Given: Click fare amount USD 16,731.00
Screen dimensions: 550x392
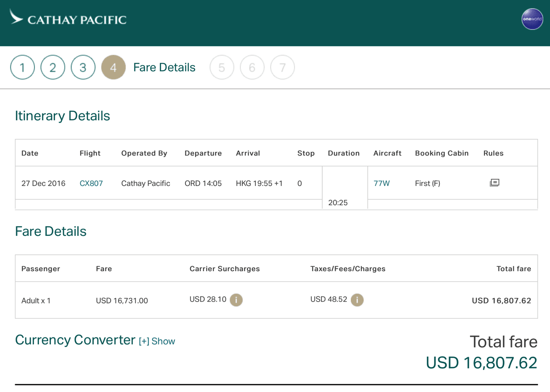Looking at the screenshot, I should pos(122,301).
